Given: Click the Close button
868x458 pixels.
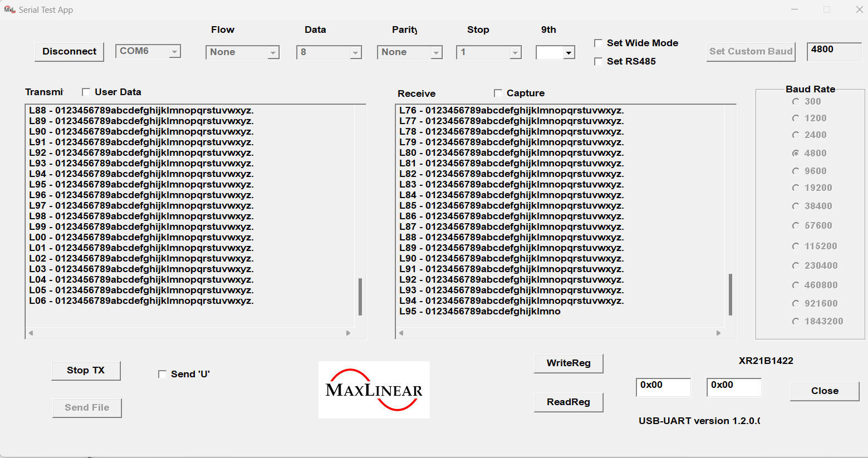Looking at the screenshot, I should 824,391.
